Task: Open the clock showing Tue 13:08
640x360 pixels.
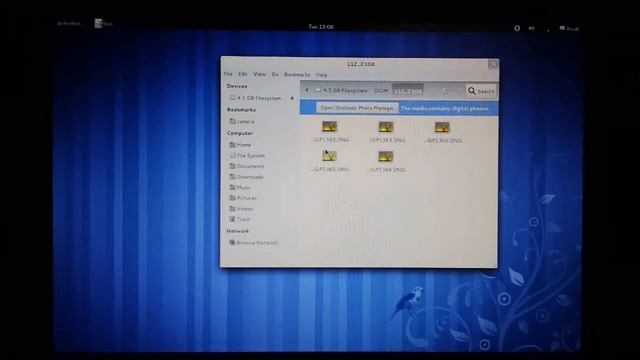Action: [321, 27]
